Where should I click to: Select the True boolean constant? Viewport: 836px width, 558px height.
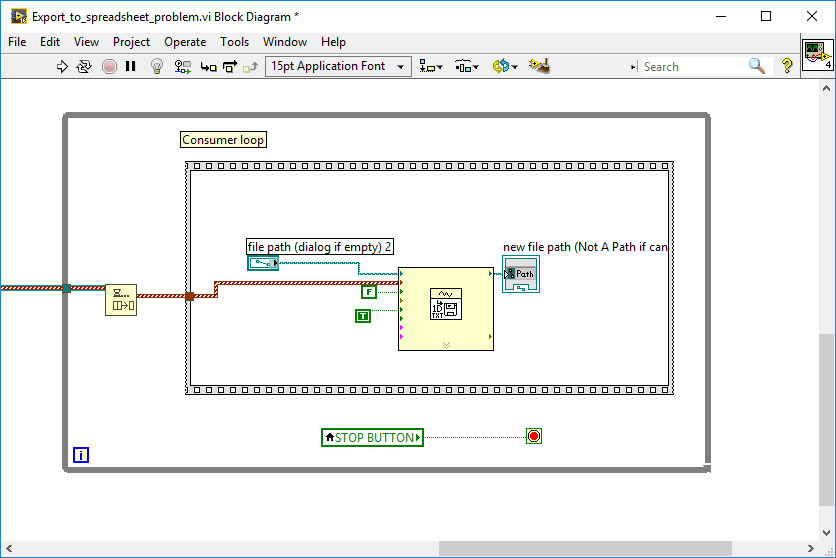pyautogui.click(x=363, y=316)
